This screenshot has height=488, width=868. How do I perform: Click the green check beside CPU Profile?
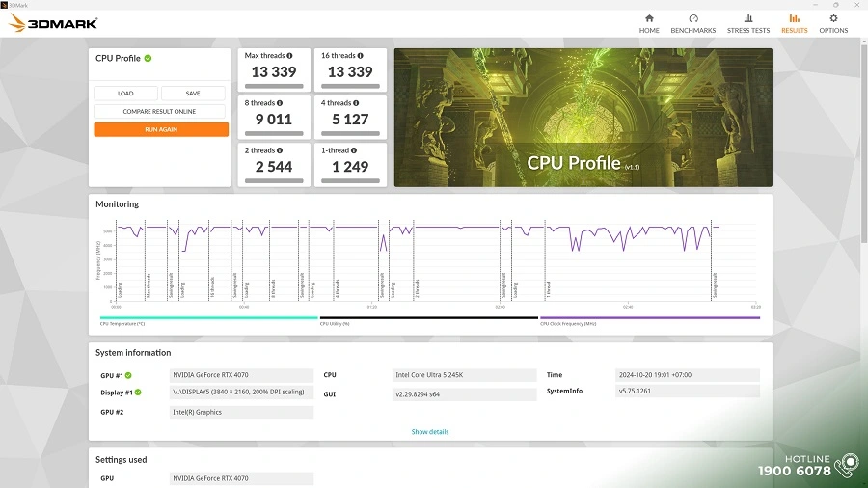pos(148,58)
